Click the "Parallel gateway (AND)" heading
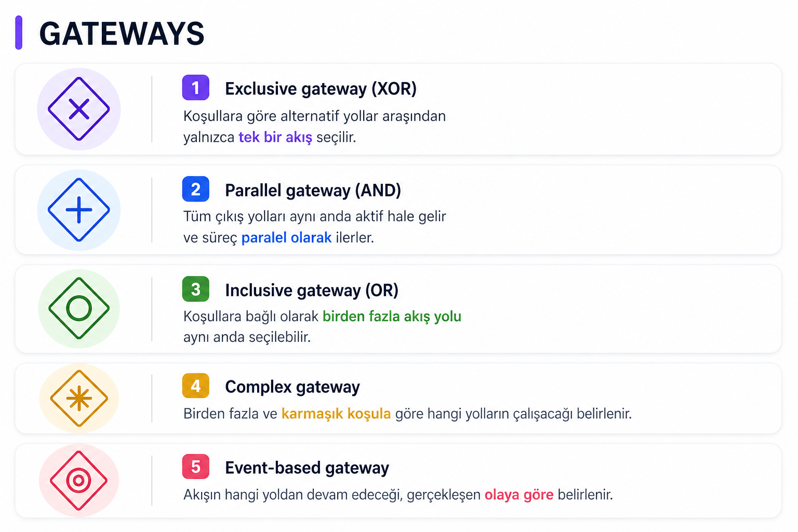 tap(313, 190)
